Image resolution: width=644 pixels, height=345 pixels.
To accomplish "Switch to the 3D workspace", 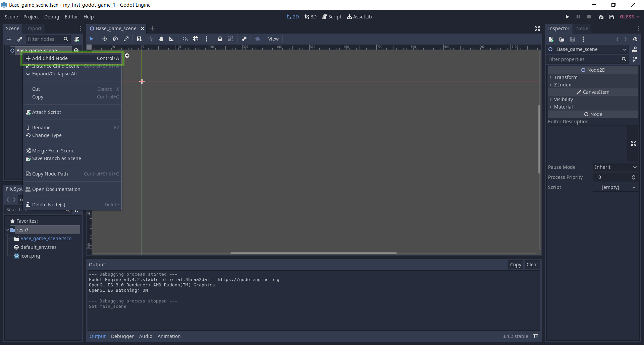I will pyautogui.click(x=311, y=17).
